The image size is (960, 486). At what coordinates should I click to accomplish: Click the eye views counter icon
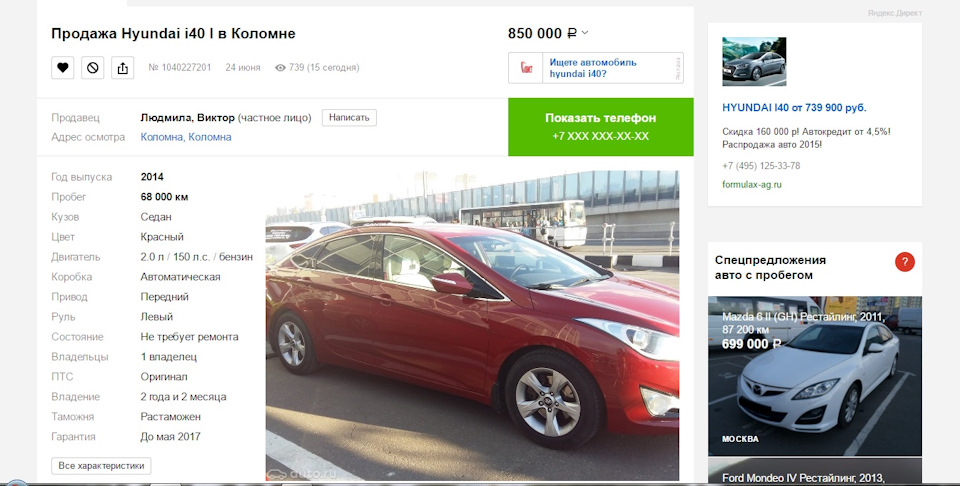point(280,68)
